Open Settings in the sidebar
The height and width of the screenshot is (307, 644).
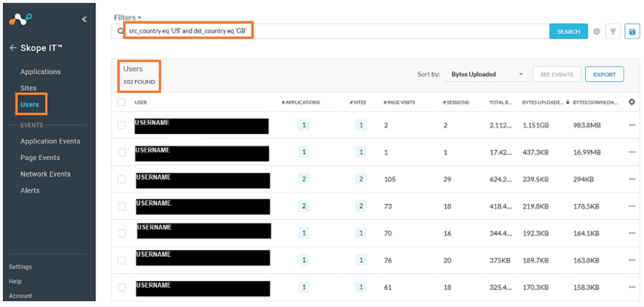20,267
